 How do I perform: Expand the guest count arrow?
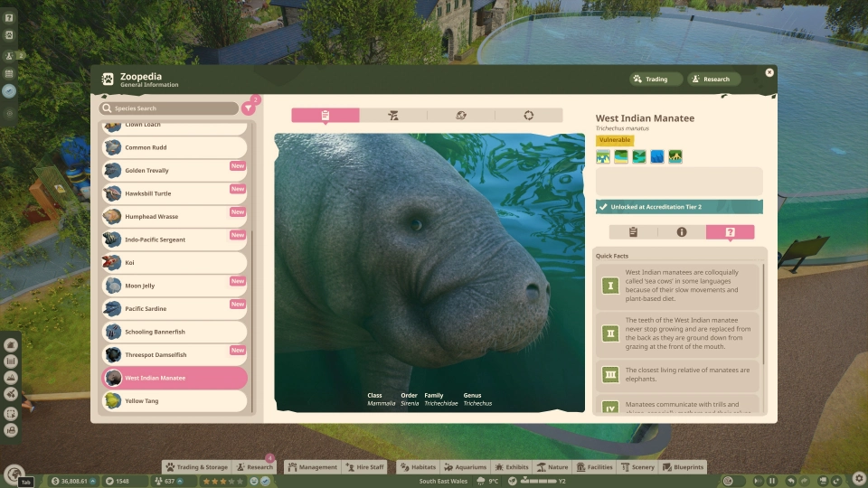(180, 481)
